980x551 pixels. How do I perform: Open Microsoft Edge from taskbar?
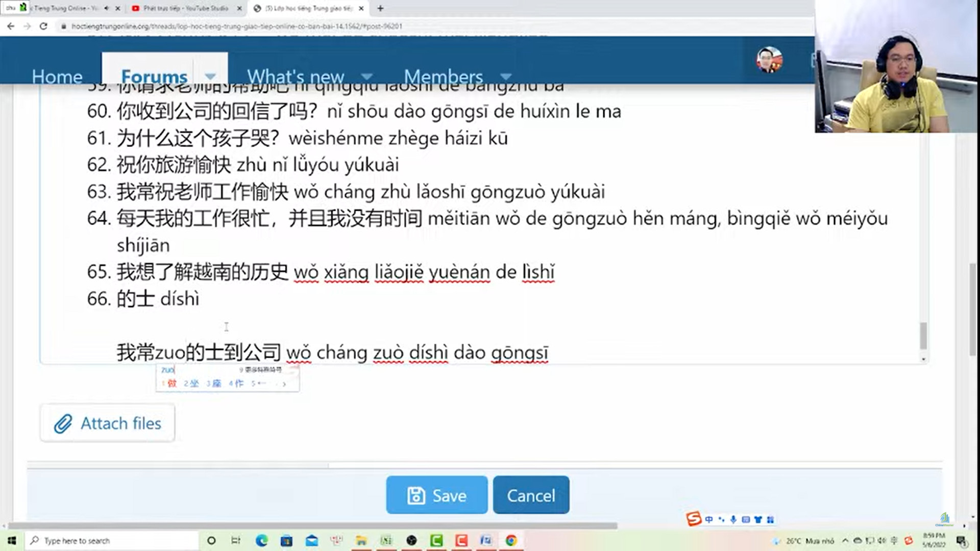tap(261, 540)
